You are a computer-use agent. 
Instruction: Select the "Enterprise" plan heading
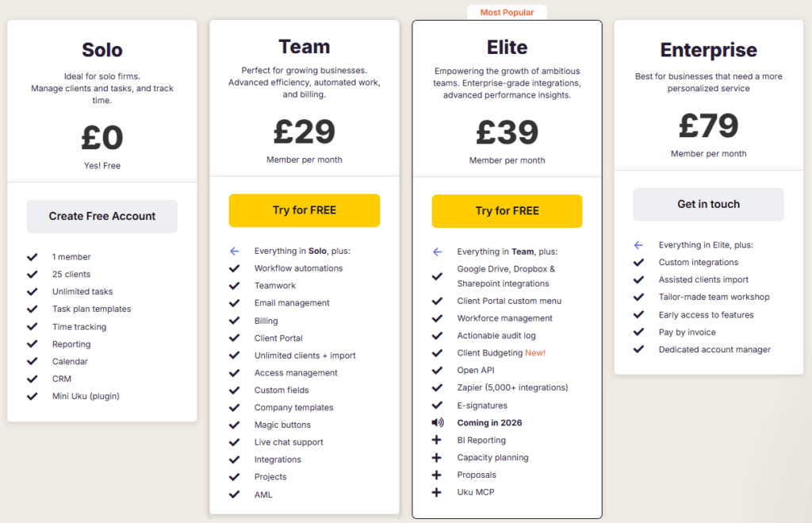pyautogui.click(x=708, y=49)
